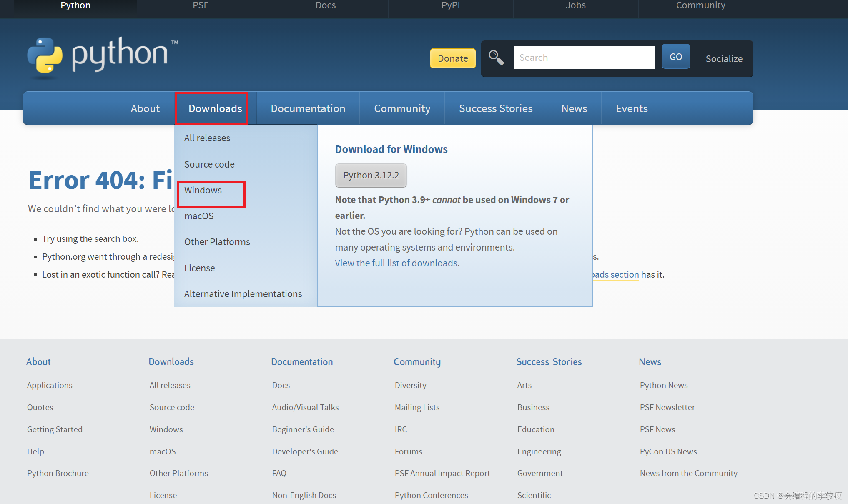
Task: Open macOS in the footer Downloads column
Action: point(163,451)
